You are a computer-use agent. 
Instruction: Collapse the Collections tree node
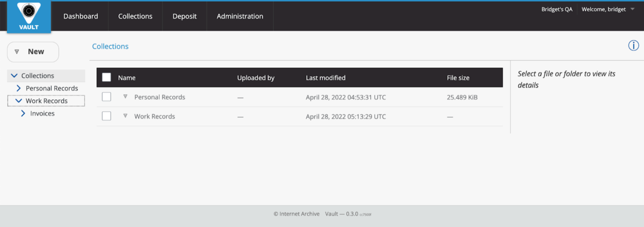pyautogui.click(x=14, y=76)
